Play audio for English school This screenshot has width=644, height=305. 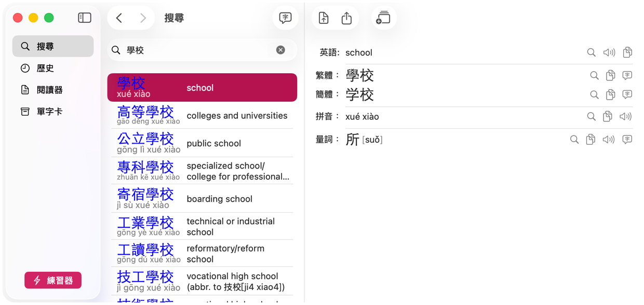coord(609,52)
